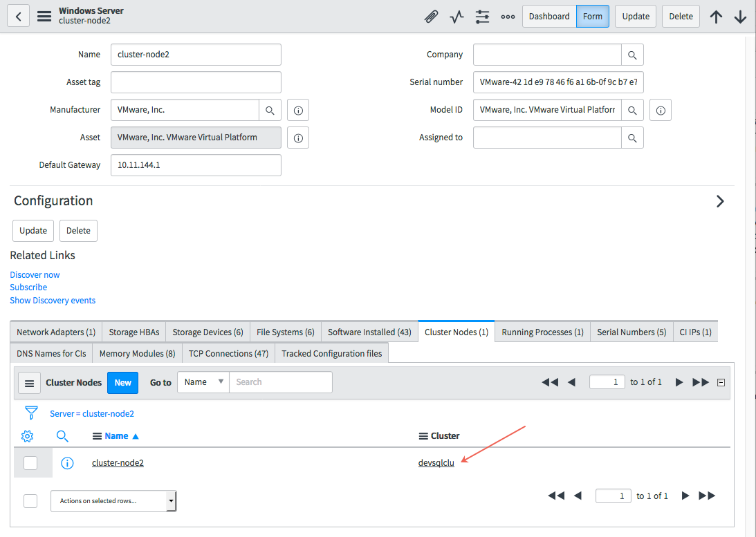Search Company using the lookup magnifier
This screenshot has height=537, width=756.
click(x=632, y=55)
